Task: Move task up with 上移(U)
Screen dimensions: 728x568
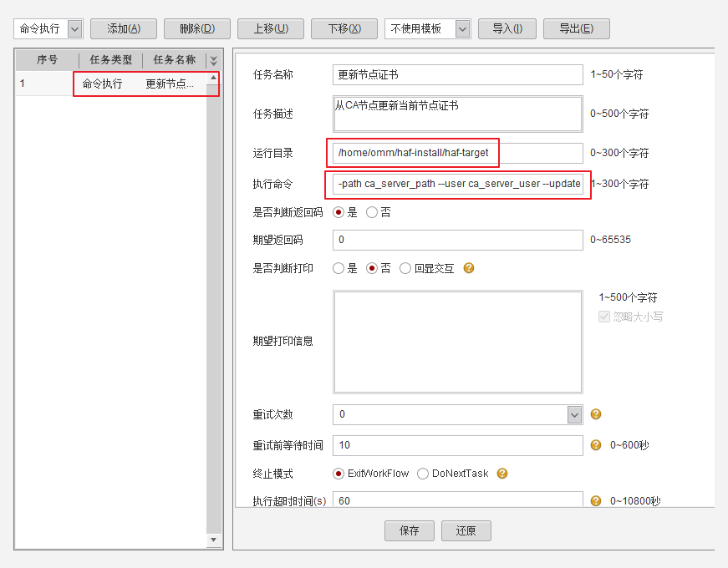Action: point(271,28)
